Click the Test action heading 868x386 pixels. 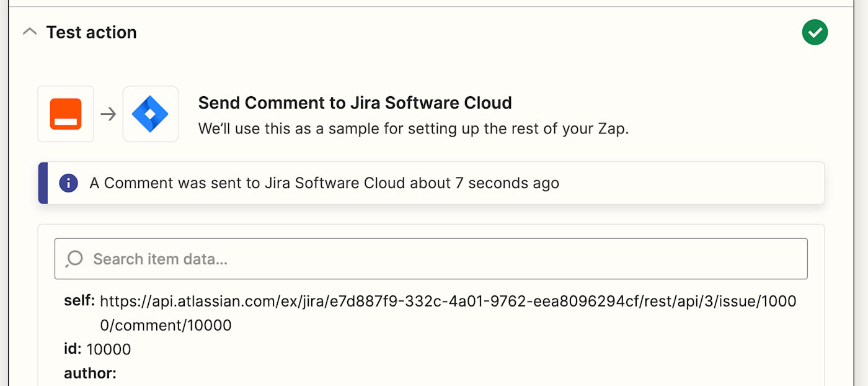91,32
